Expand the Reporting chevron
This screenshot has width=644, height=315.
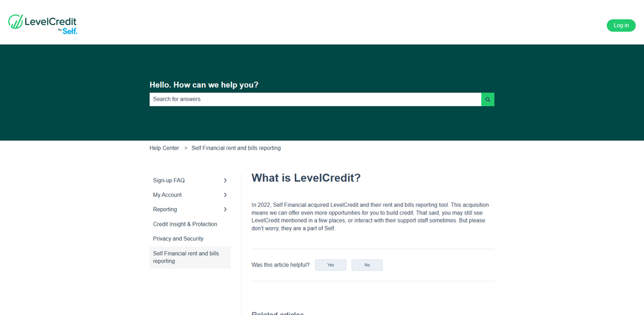point(225,209)
